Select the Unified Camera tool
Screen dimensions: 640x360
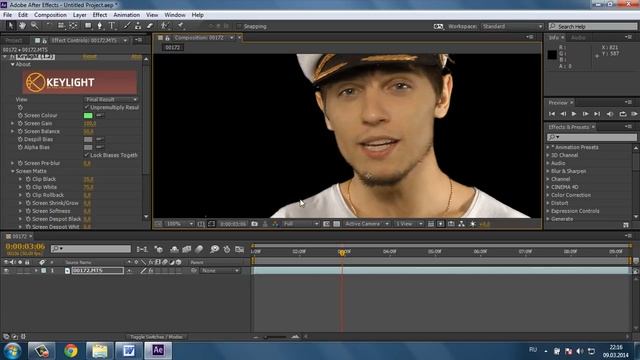pos(61,26)
